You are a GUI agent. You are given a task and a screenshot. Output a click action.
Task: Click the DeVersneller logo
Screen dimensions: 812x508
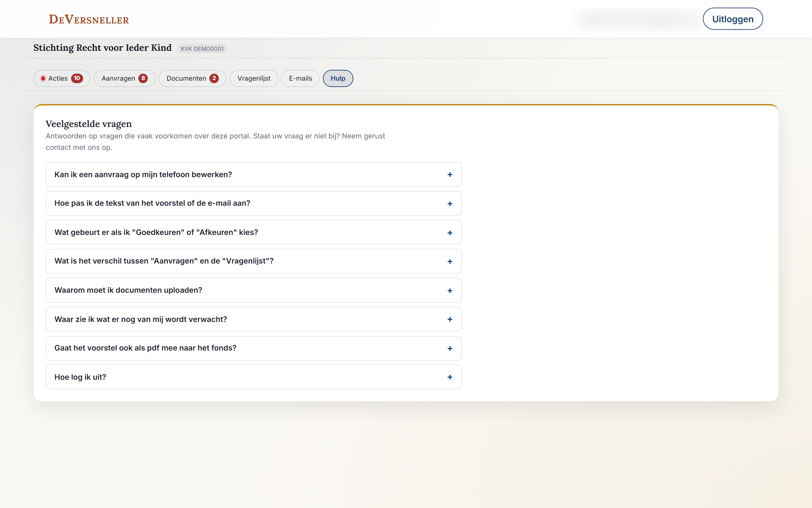point(89,19)
